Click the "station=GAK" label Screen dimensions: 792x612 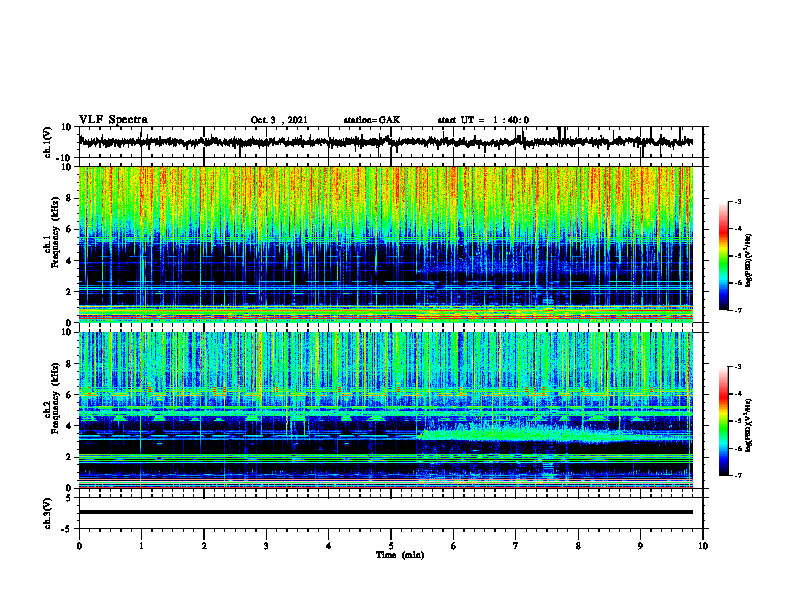click(x=372, y=120)
